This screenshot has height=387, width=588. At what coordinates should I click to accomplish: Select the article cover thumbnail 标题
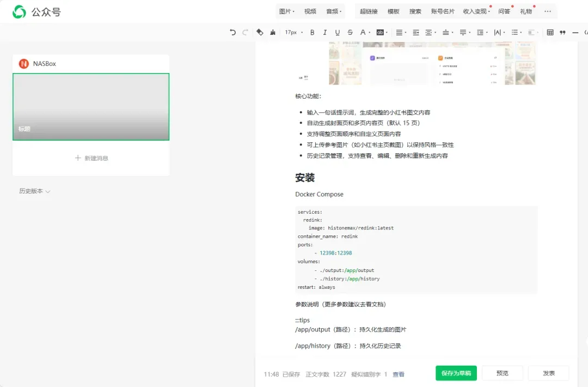[x=91, y=107]
